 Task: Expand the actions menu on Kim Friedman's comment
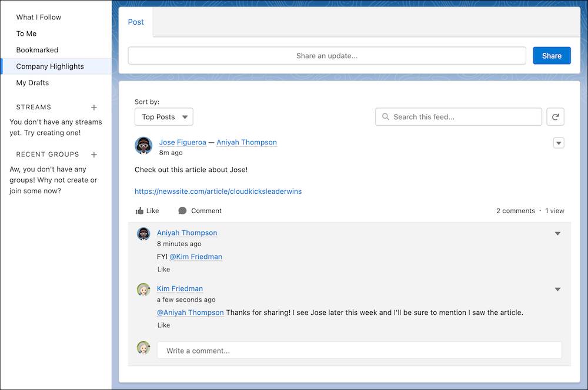point(557,289)
